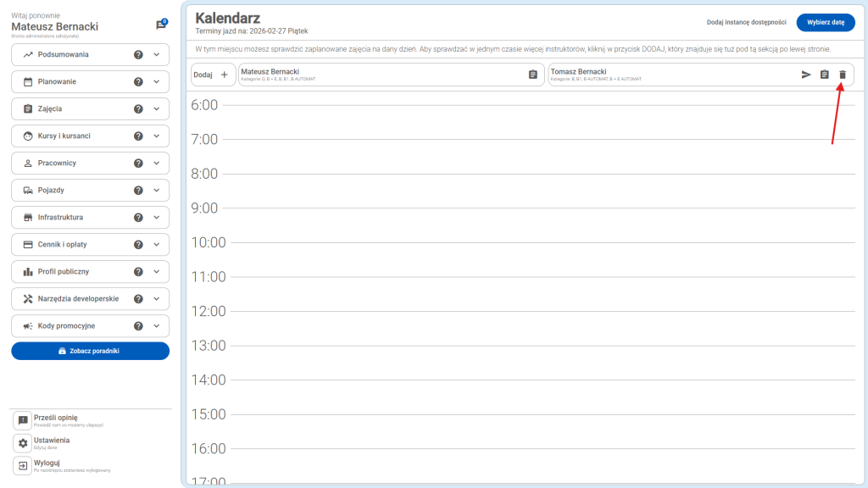Click the Prześlij opinię feedback icon
Image resolution: width=868 pixels, height=488 pixels.
point(24,419)
